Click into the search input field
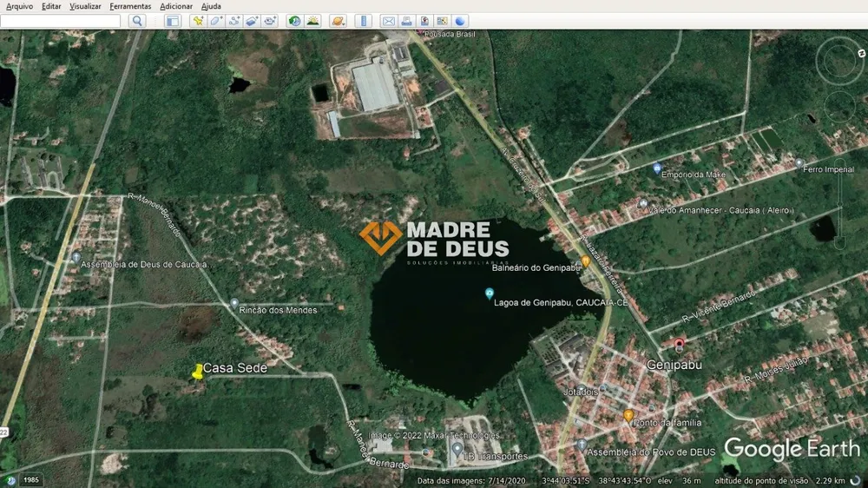Viewport: 868px width, 488px height. (61, 21)
